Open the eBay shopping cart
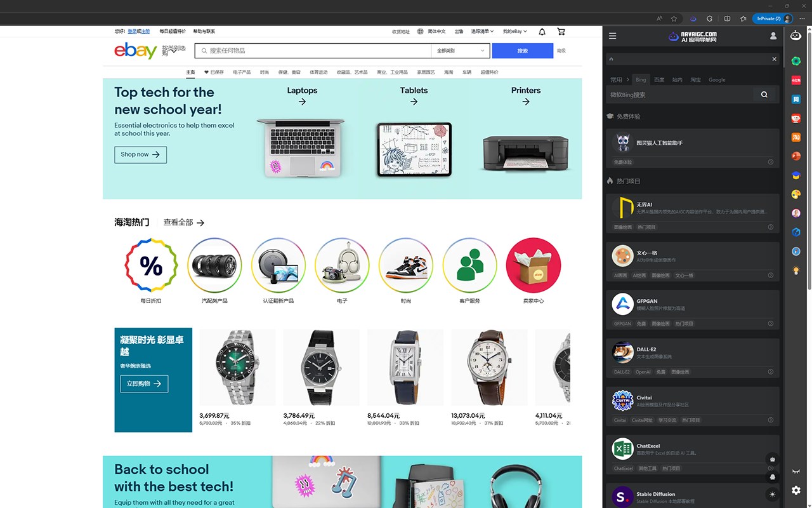 561,31
